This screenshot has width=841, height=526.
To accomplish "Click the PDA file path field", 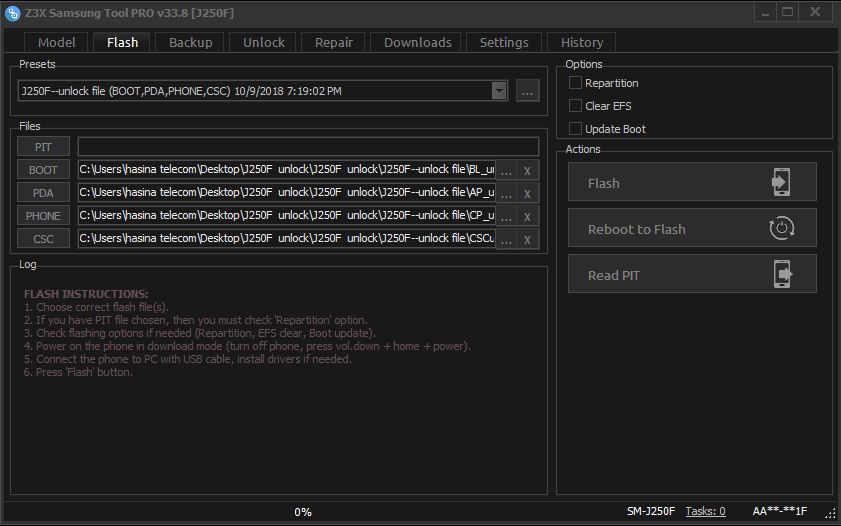I will (x=287, y=192).
